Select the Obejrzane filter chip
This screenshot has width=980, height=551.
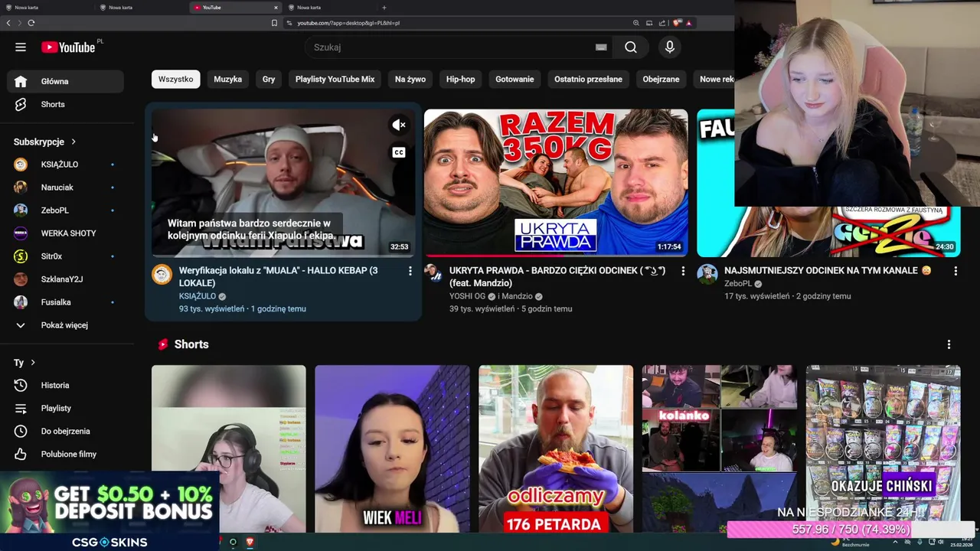[x=661, y=79]
